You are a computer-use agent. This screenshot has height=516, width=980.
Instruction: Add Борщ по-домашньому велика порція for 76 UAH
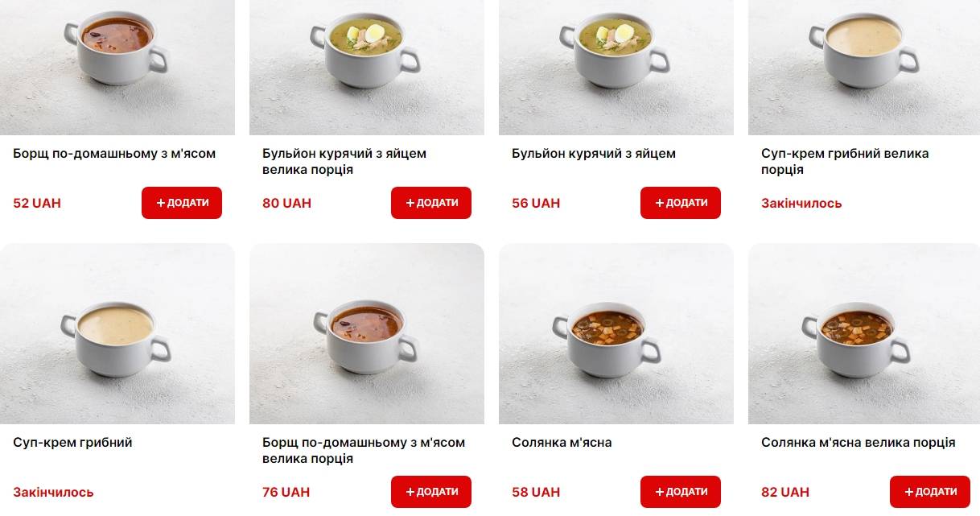tap(431, 492)
